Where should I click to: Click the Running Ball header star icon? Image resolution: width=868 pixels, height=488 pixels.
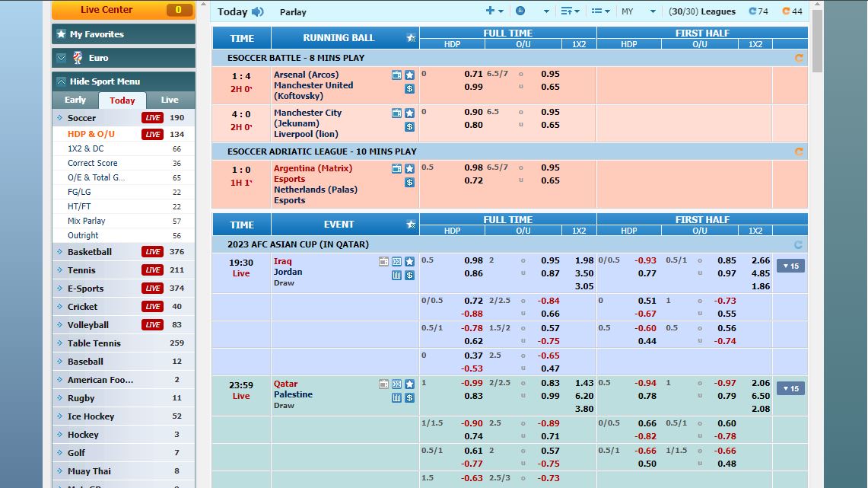(411, 38)
